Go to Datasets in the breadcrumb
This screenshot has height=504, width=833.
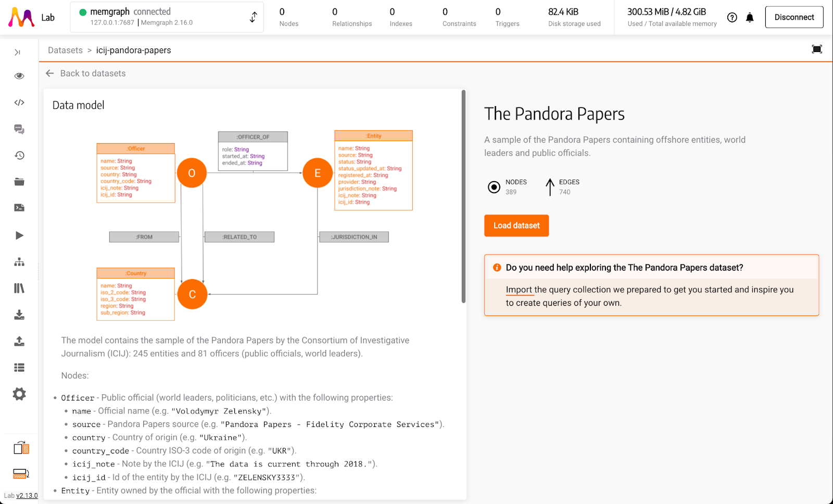click(x=65, y=50)
